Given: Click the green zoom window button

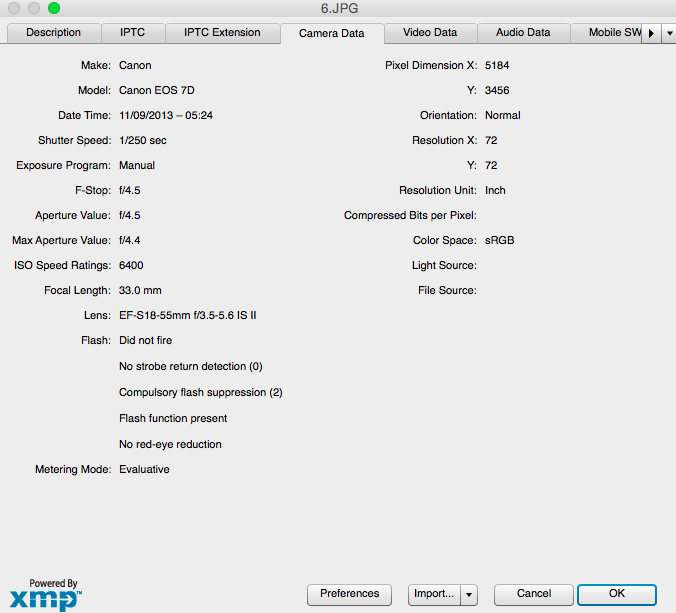Looking at the screenshot, I should pyautogui.click(x=54, y=8).
